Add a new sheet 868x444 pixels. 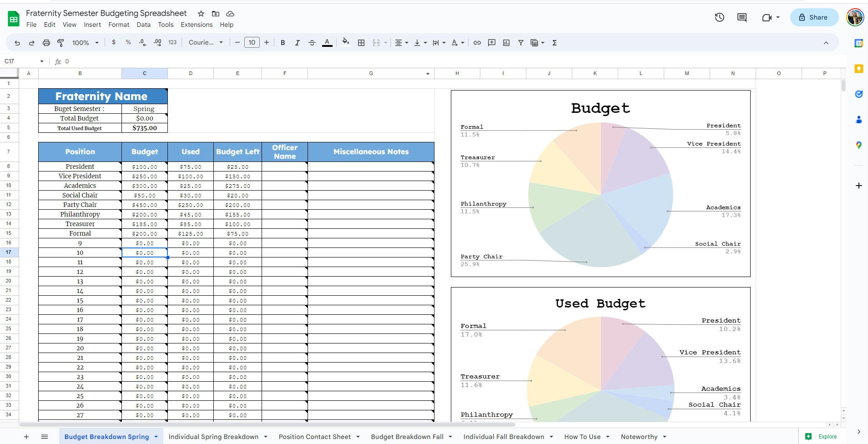click(x=26, y=437)
